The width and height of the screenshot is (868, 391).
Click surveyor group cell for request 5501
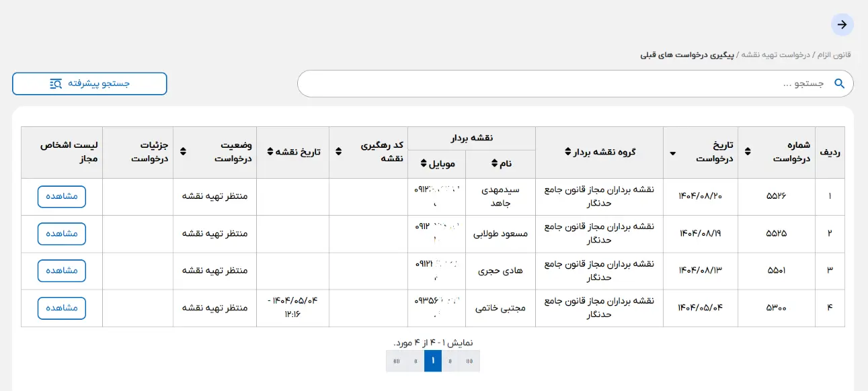pyautogui.click(x=599, y=271)
